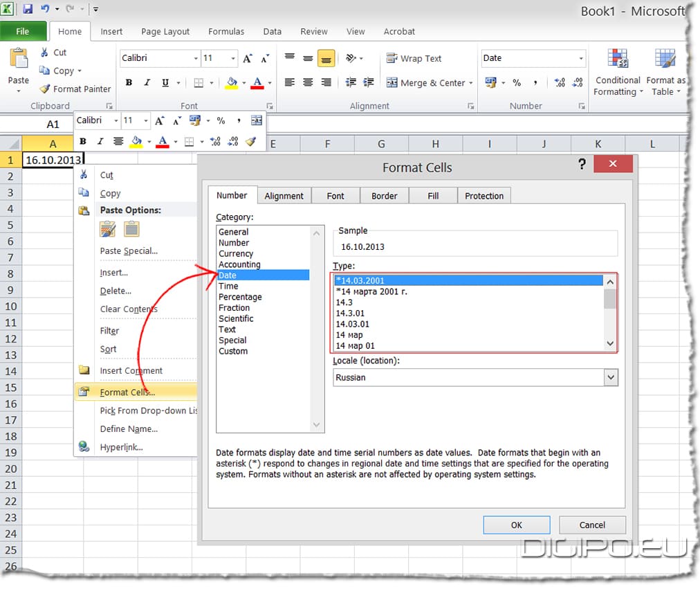Toggle Italic in the ribbon Font group

coord(147,83)
